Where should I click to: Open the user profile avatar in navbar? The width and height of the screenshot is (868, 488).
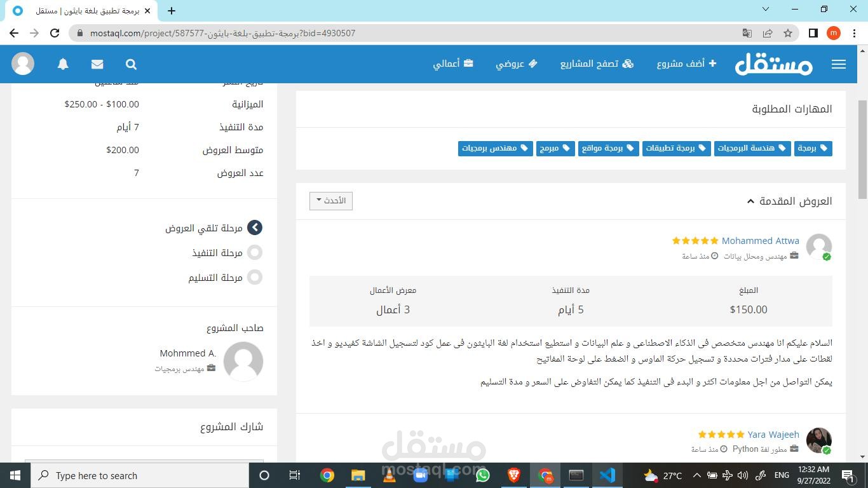(23, 64)
